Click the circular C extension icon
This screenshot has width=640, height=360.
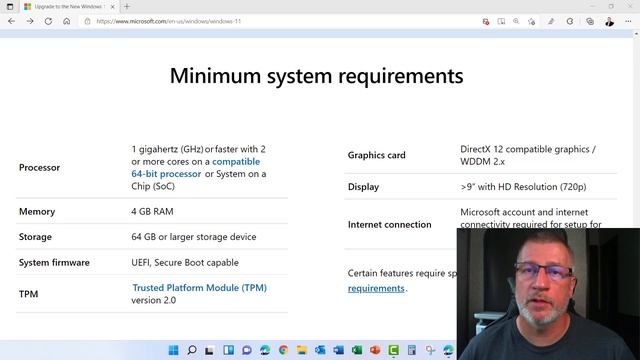[x=570, y=21]
